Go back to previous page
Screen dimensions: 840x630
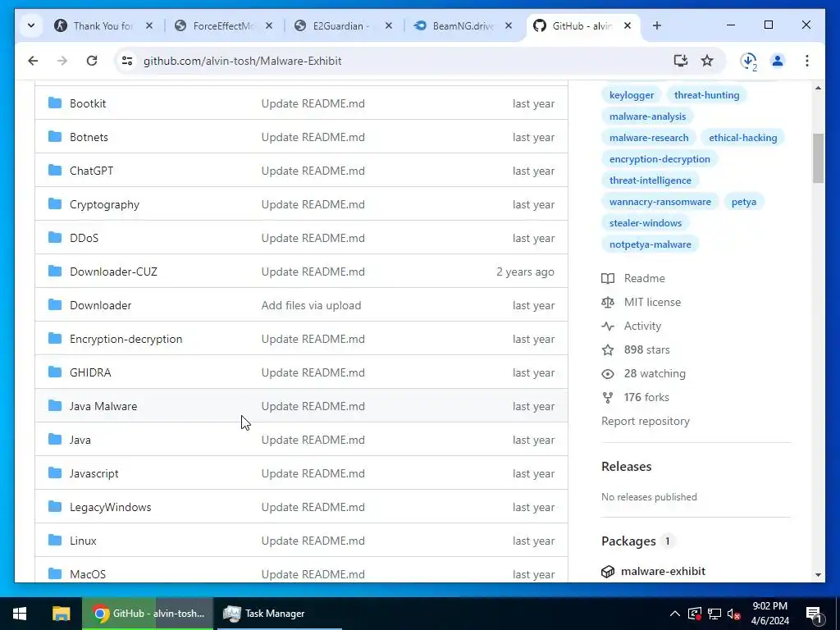33,61
